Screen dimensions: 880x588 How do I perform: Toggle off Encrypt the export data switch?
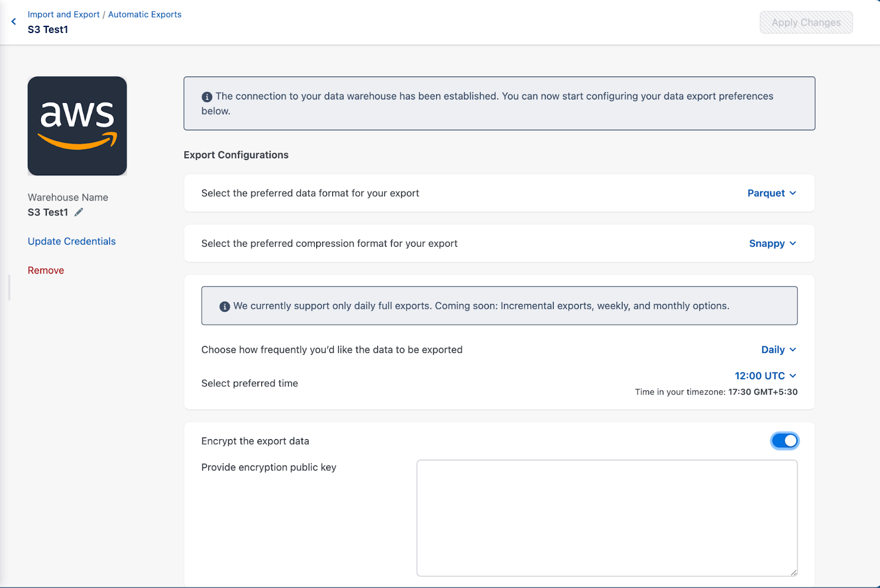[784, 441]
